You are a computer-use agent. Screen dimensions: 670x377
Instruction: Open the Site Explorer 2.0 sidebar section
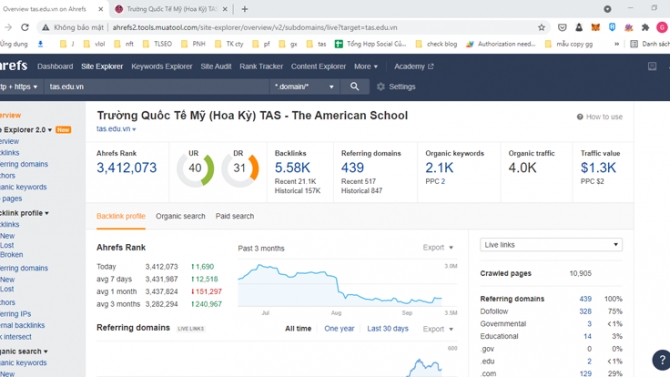tap(26, 130)
